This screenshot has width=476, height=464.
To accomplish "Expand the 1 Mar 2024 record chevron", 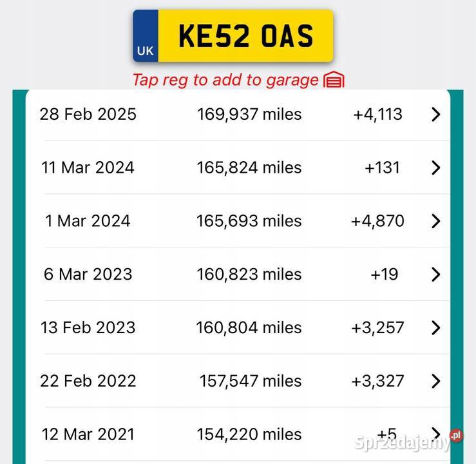I will pyautogui.click(x=436, y=222).
